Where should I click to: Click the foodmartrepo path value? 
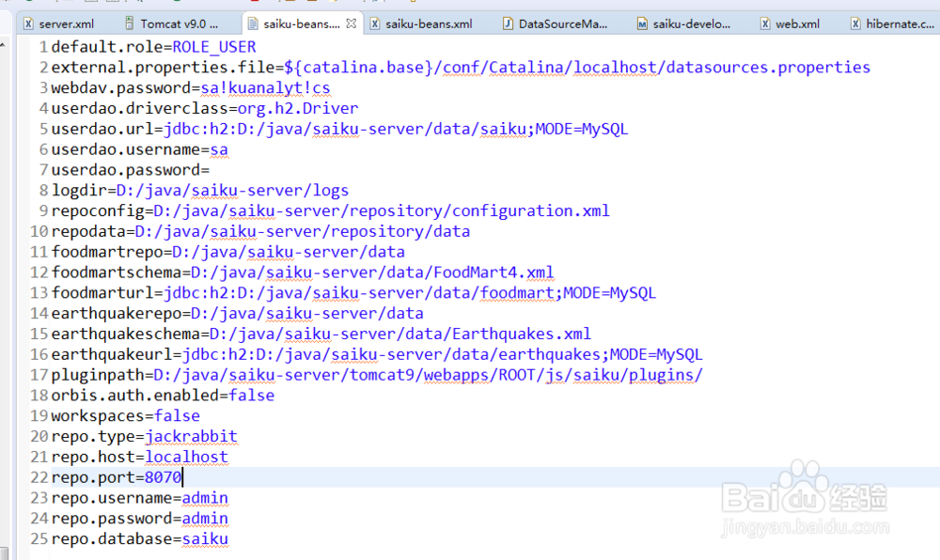point(289,252)
